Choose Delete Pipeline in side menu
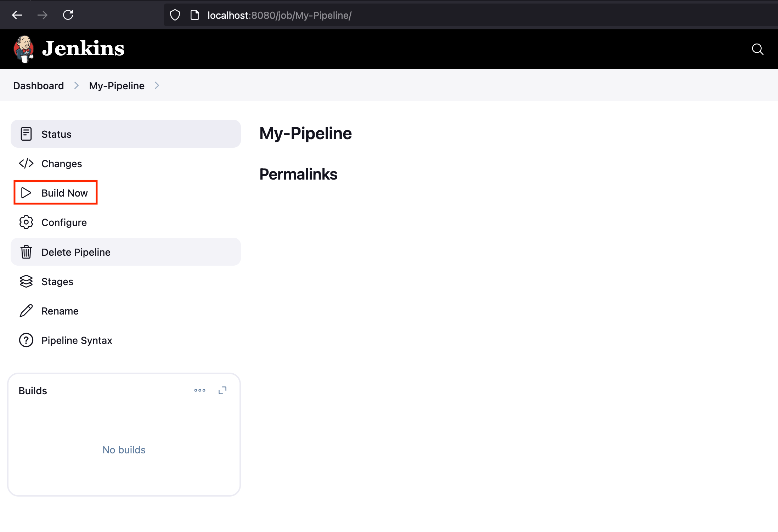This screenshot has height=532, width=778. 126,252
